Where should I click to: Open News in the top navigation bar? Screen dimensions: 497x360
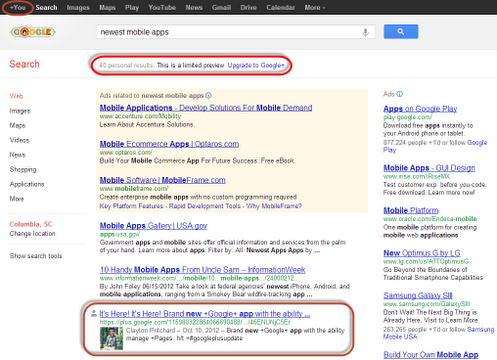click(x=194, y=7)
